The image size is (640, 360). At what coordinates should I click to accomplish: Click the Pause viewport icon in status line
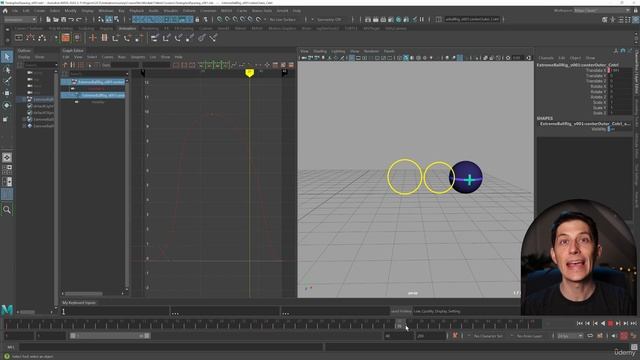click(422, 19)
